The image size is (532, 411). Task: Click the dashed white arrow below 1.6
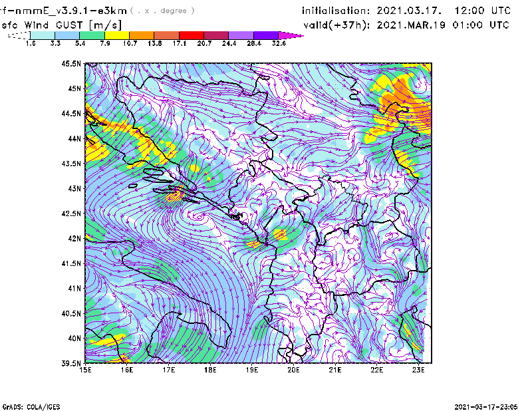pyautogui.click(x=19, y=35)
